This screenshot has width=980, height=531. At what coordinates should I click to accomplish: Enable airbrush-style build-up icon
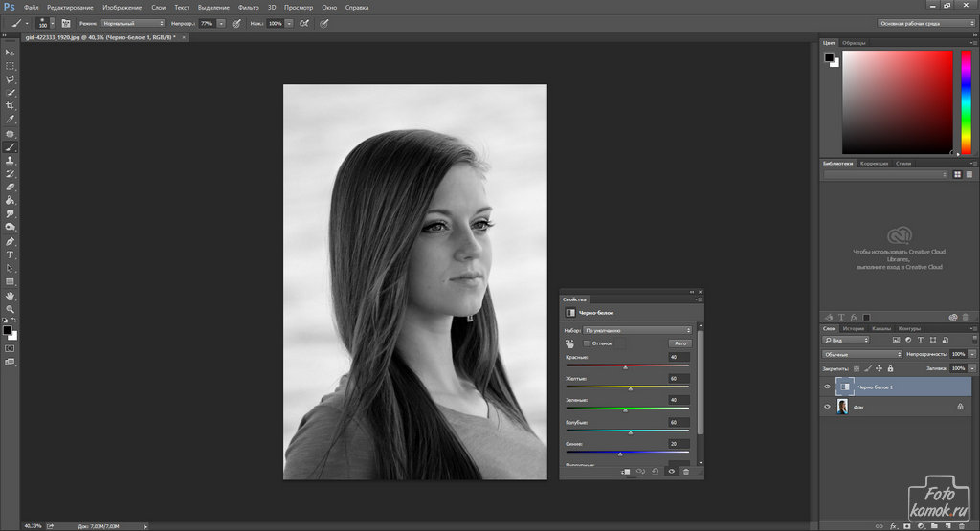303,23
